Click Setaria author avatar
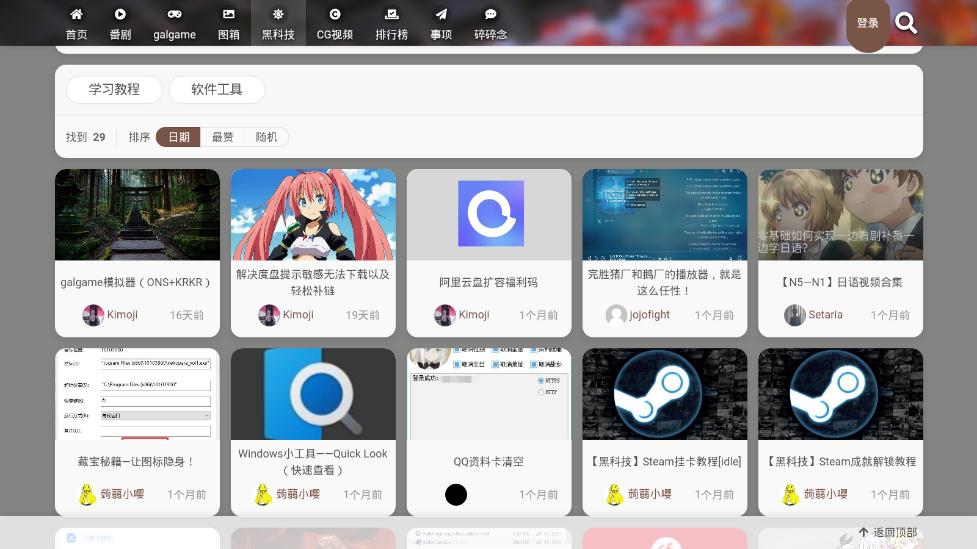Image resolution: width=977 pixels, height=549 pixels. pyautogui.click(x=794, y=315)
